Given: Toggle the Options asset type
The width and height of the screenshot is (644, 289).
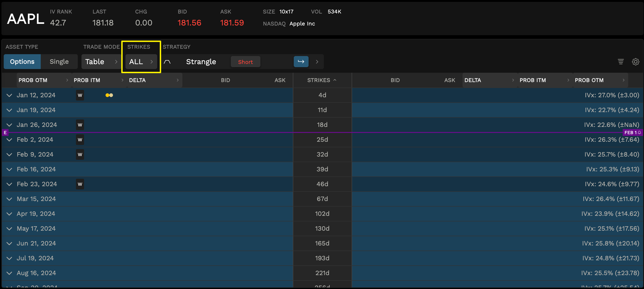Looking at the screenshot, I should pyautogui.click(x=22, y=62).
